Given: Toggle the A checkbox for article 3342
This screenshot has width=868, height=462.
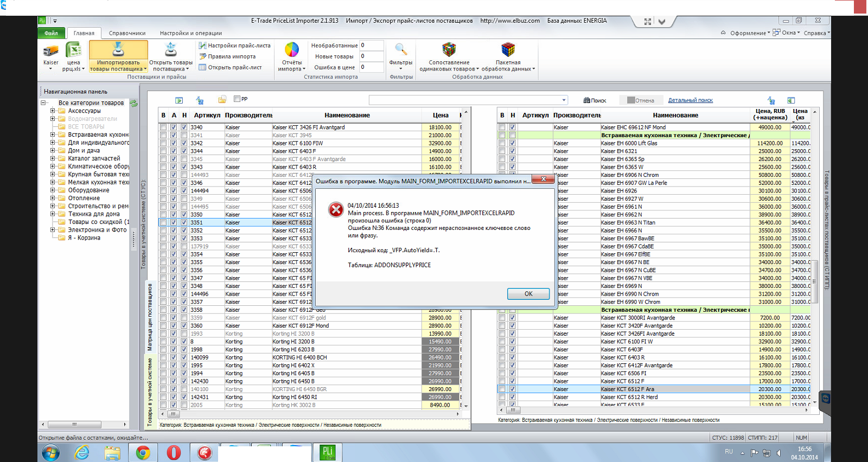Looking at the screenshot, I should pyautogui.click(x=174, y=143).
